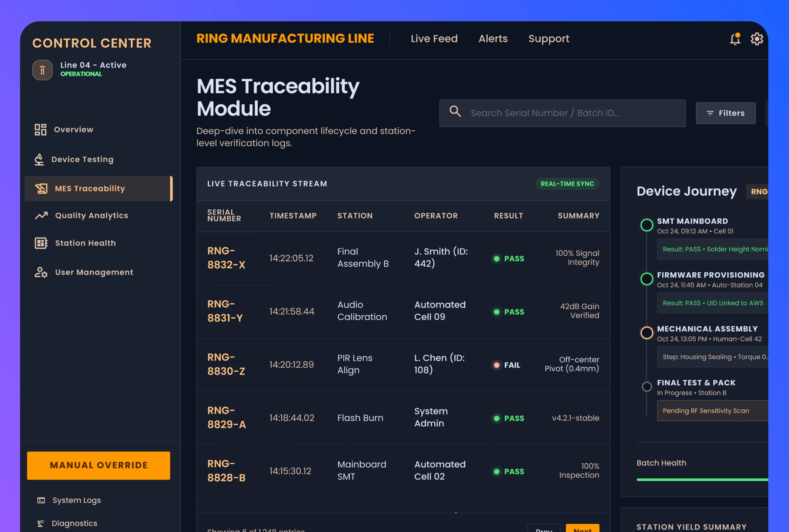This screenshot has width=789, height=532.
Task: Click the Station column header
Action: pyautogui.click(x=355, y=216)
